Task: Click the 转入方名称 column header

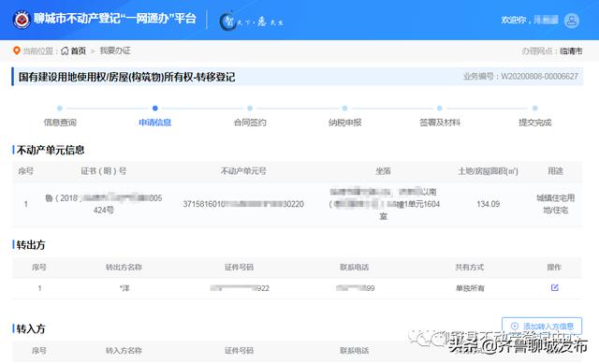Action: point(124,350)
